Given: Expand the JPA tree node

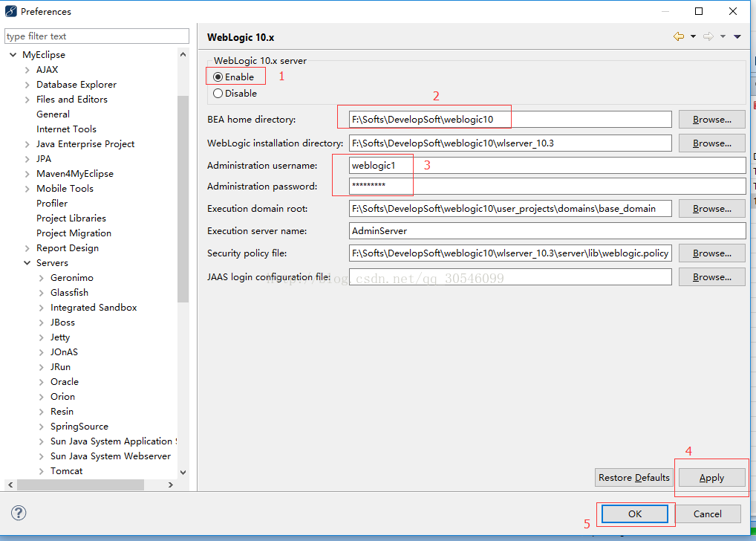Looking at the screenshot, I should point(27,159).
